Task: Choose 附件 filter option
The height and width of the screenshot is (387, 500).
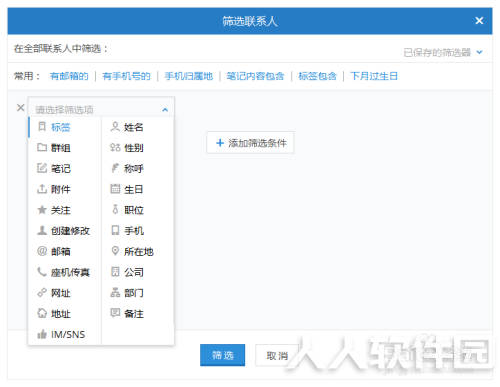Action: point(65,189)
